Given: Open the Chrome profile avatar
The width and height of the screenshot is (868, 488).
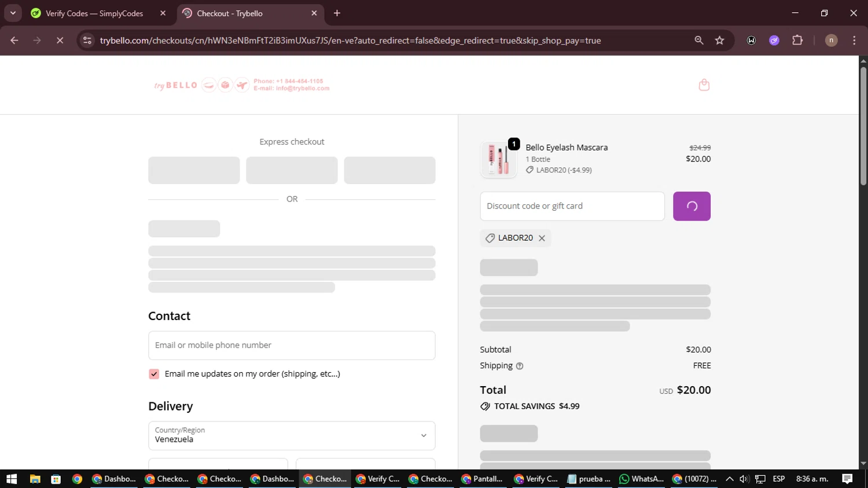Looking at the screenshot, I should click(831, 41).
